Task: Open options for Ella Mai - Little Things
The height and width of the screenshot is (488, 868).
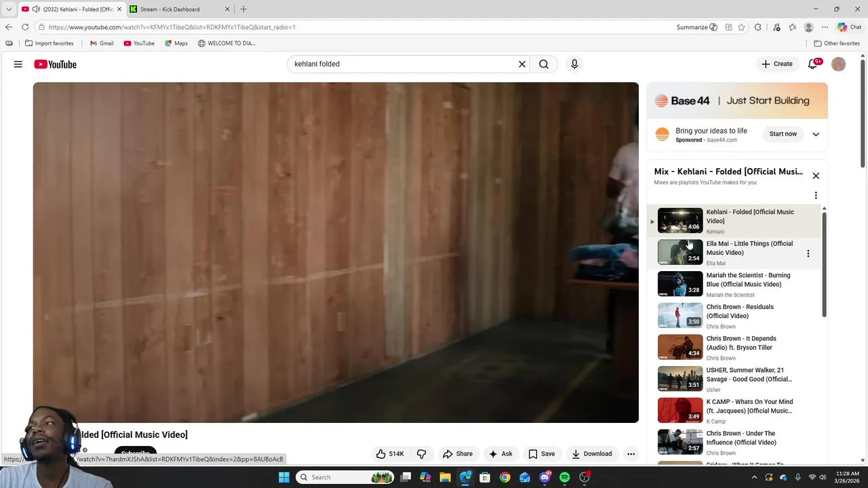Action: tap(808, 253)
